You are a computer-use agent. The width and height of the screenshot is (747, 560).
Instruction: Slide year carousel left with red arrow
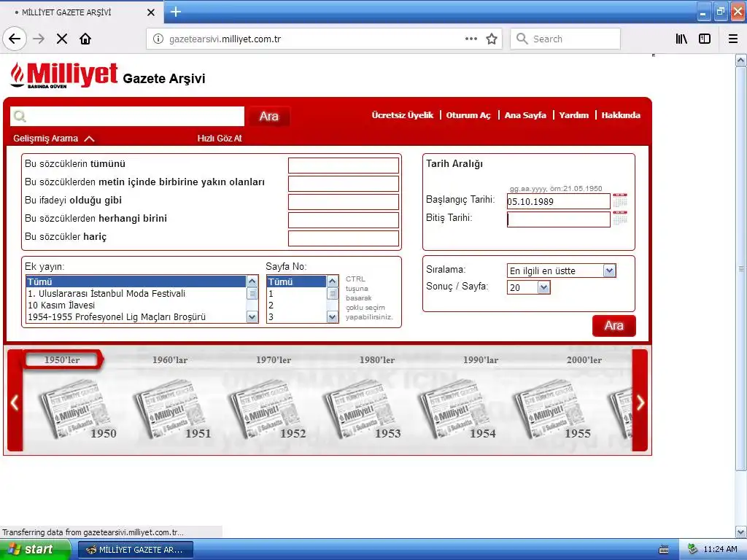[x=15, y=402]
